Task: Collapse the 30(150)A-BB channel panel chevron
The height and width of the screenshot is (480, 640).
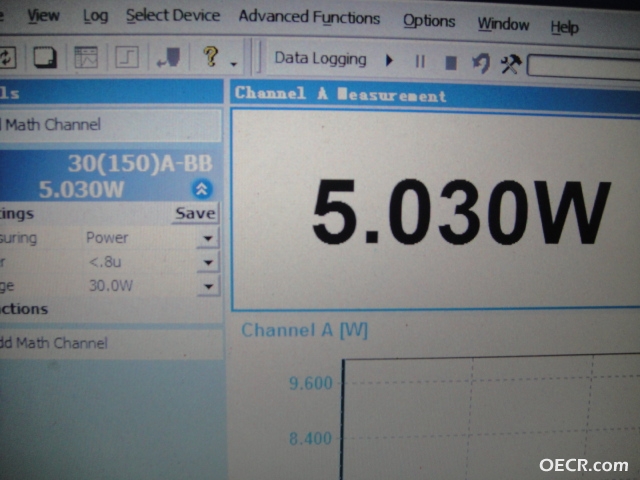Action: [x=202, y=189]
